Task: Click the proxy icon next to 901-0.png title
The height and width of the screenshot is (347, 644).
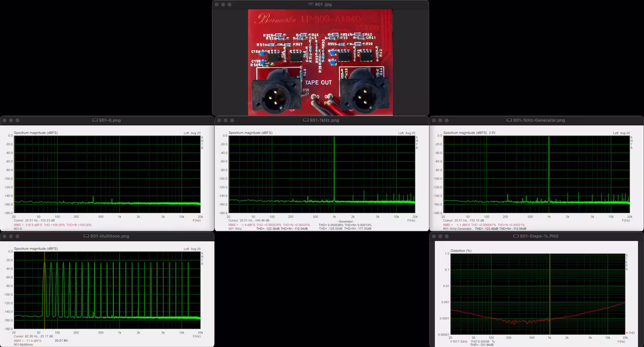Action: [x=95, y=120]
